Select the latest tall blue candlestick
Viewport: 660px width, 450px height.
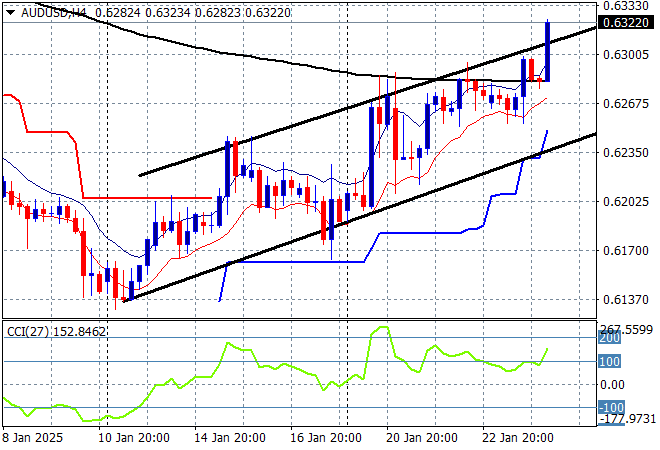[547, 51]
